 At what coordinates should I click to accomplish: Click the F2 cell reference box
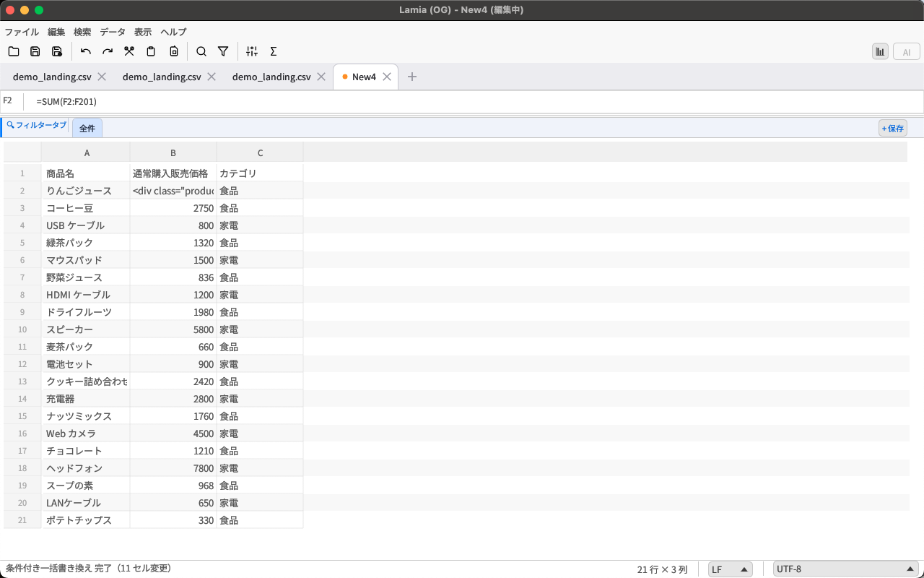point(12,101)
